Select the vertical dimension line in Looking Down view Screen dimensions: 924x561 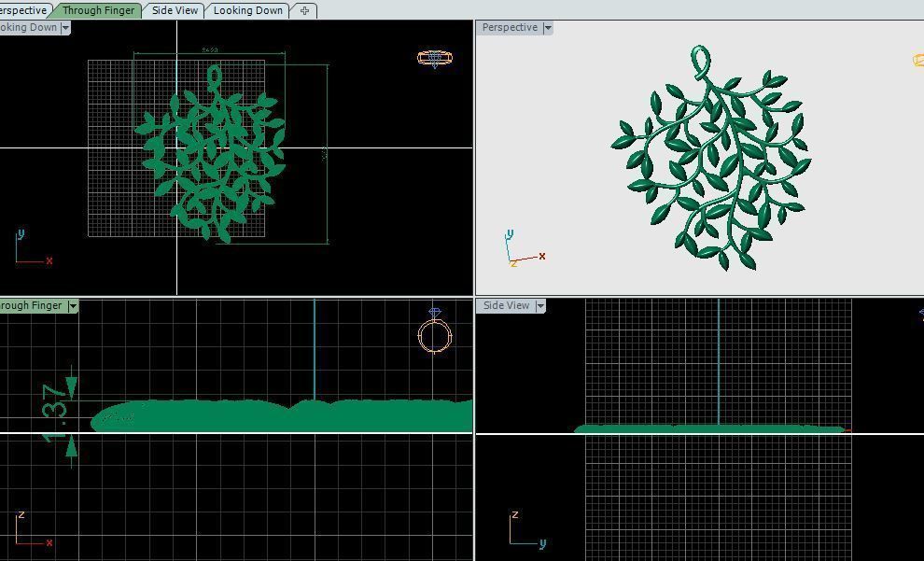click(327, 154)
